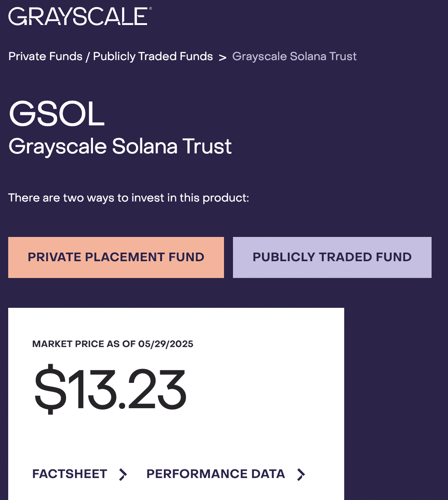Open the Factsheet link
448x500 pixels.
pos(70,474)
